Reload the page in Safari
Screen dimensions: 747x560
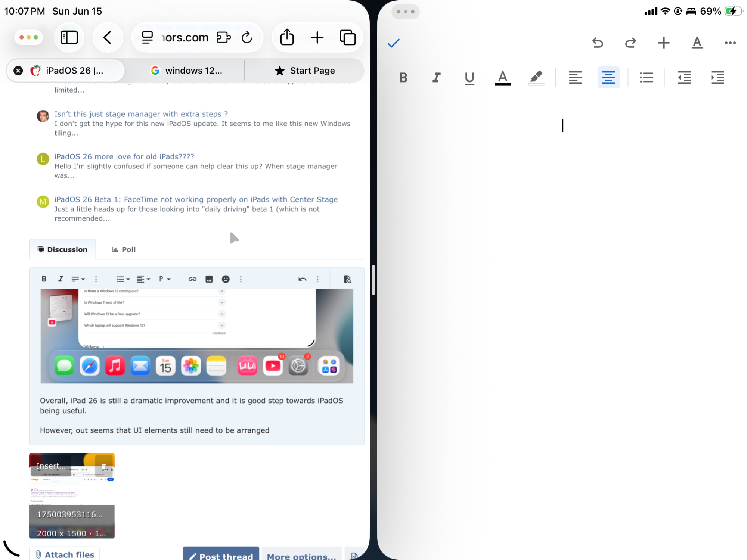[247, 37]
